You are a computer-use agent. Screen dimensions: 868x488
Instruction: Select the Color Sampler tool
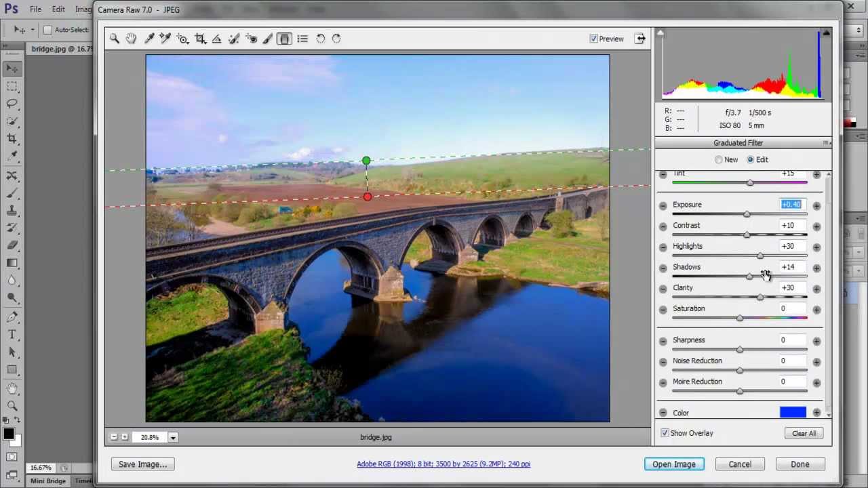point(165,39)
